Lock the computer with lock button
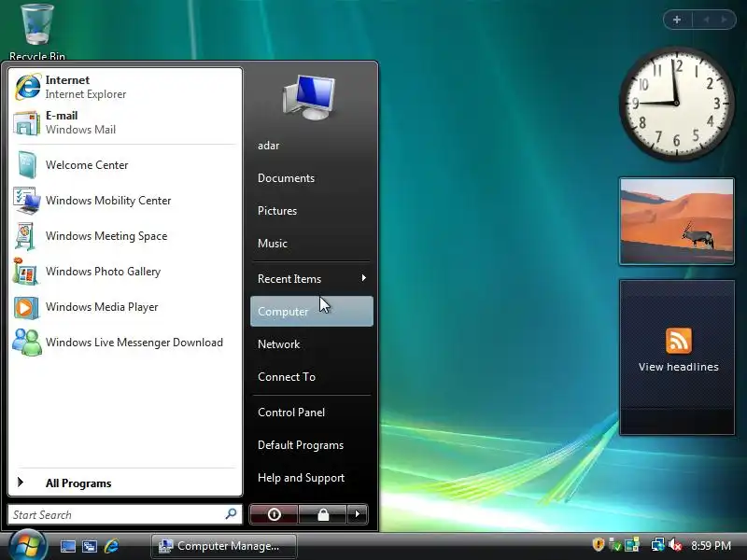Viewport: 747px width, 560px height. coord(323,514)
